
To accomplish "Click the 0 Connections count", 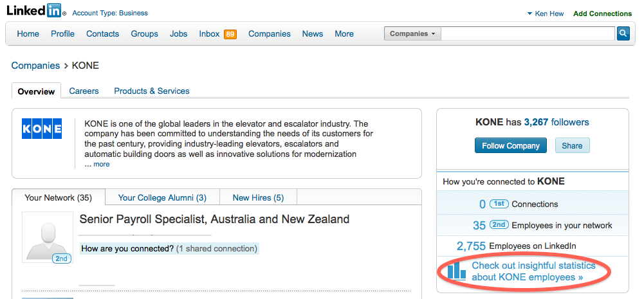I will (483, 204).
